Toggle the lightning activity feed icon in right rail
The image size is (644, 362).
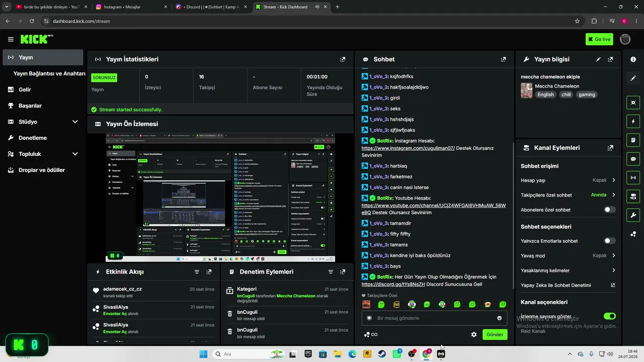point(633,121)
